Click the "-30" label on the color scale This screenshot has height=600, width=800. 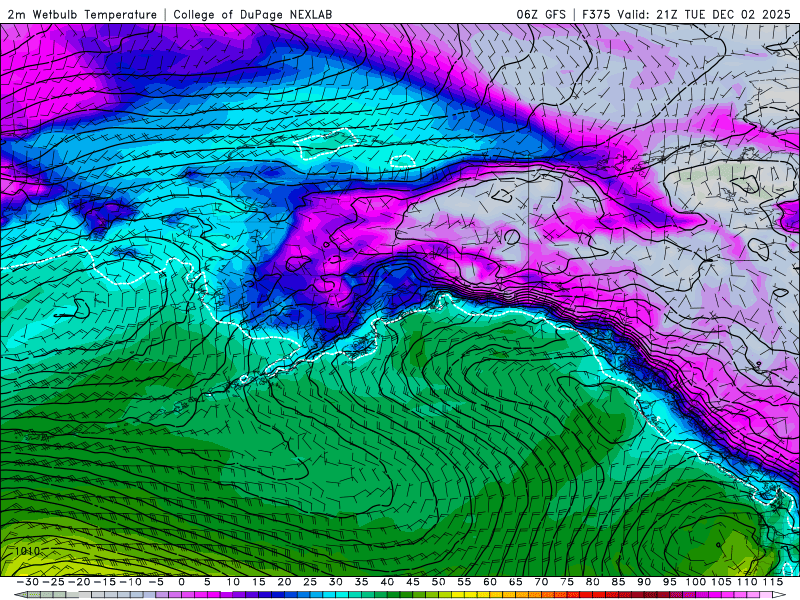(27, 582)
